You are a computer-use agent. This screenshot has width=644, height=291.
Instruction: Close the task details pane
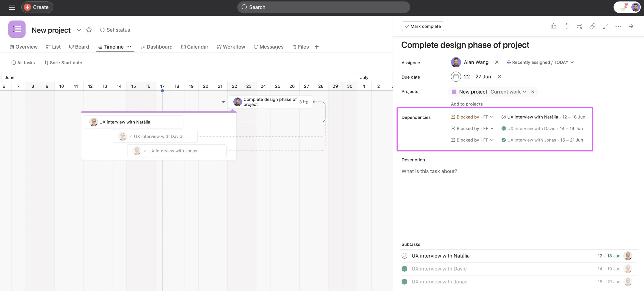tap(631, 26)
